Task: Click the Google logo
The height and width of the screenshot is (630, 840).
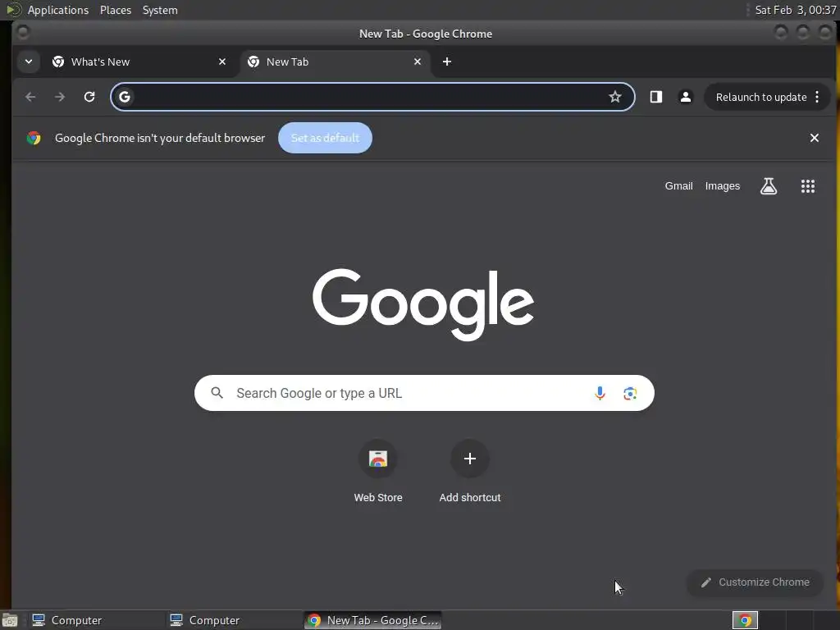Action: tap(423, 304)
